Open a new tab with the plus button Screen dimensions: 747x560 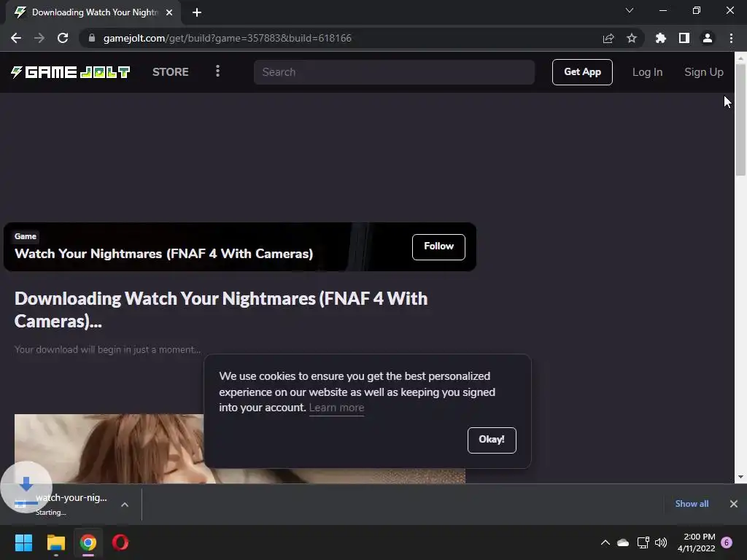pyautogui.click(x=197, y=12)
